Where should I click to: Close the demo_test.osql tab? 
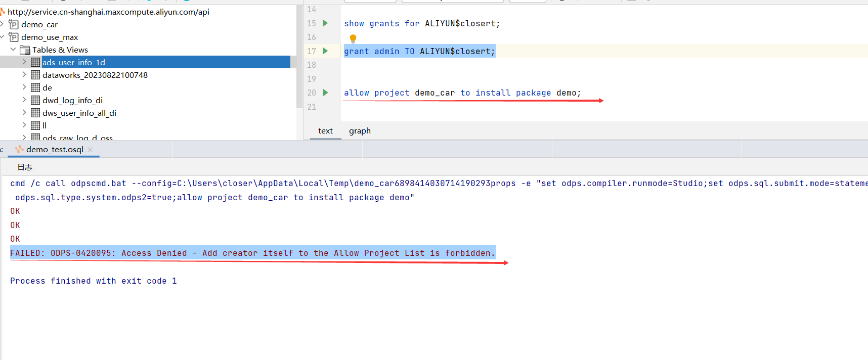pos(90,150)
